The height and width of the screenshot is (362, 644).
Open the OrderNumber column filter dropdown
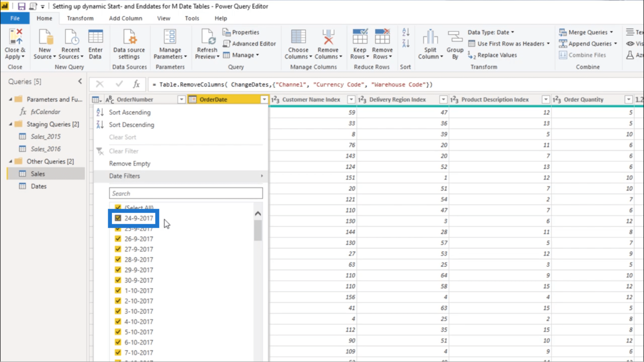point(181,100)
